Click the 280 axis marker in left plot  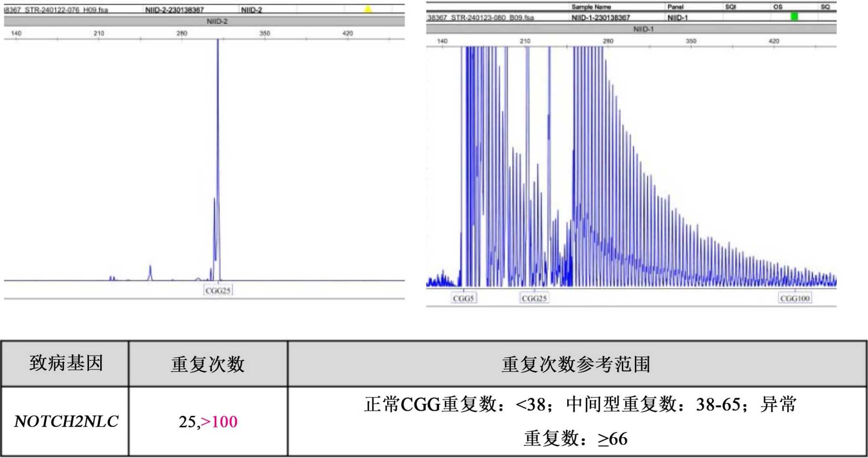[181, 33]
